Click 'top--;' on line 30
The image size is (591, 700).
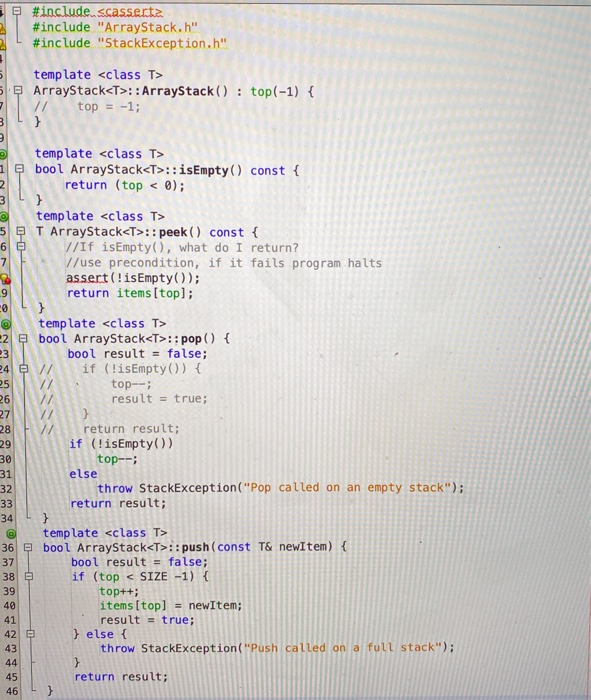117,459
